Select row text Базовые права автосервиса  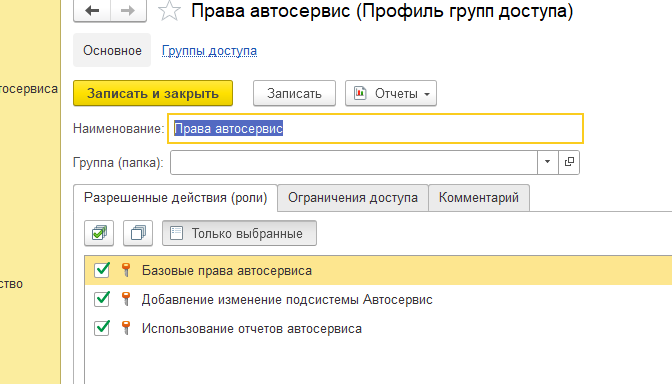pos(227,271)
